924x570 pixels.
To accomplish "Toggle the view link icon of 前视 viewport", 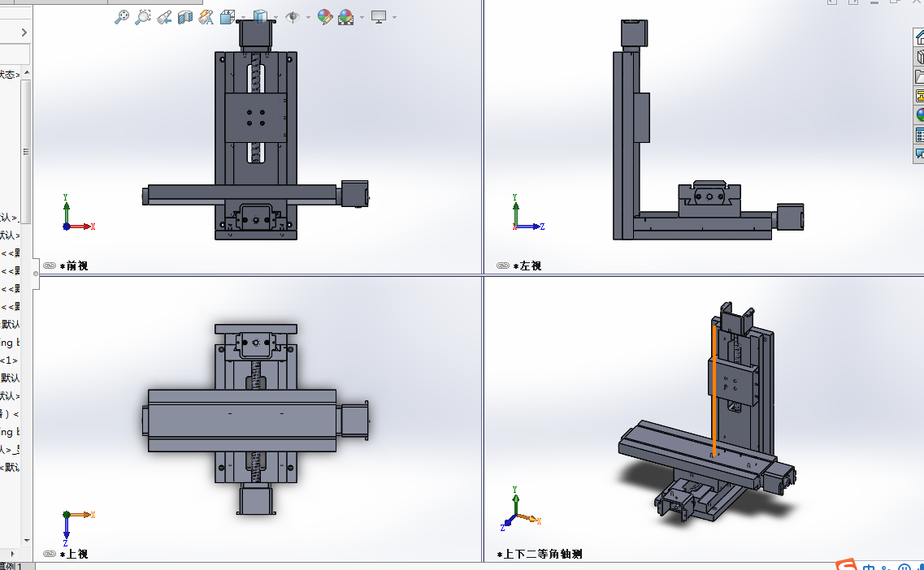I will (50, 266).
